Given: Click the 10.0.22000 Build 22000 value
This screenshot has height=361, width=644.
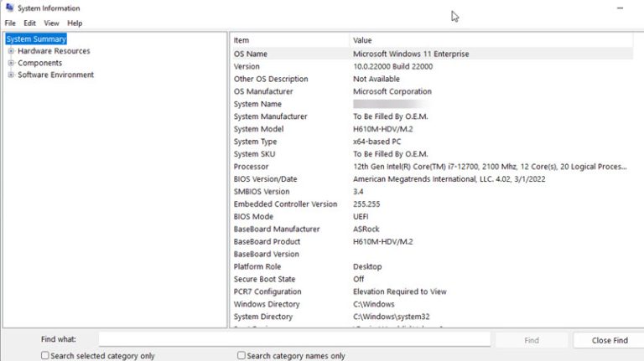Looking at the screenshot, I should [x=392, y=66].
